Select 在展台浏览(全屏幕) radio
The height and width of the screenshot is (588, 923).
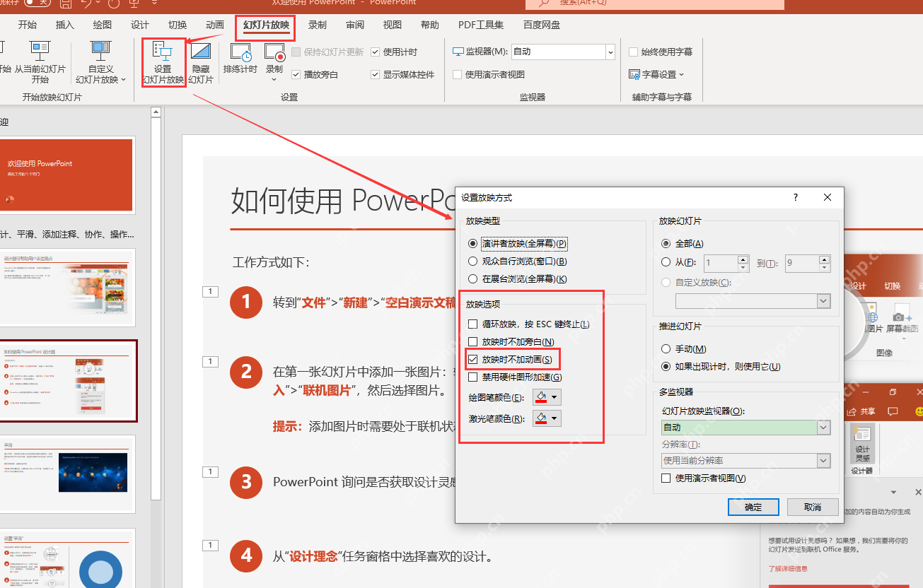pos(473,279)
